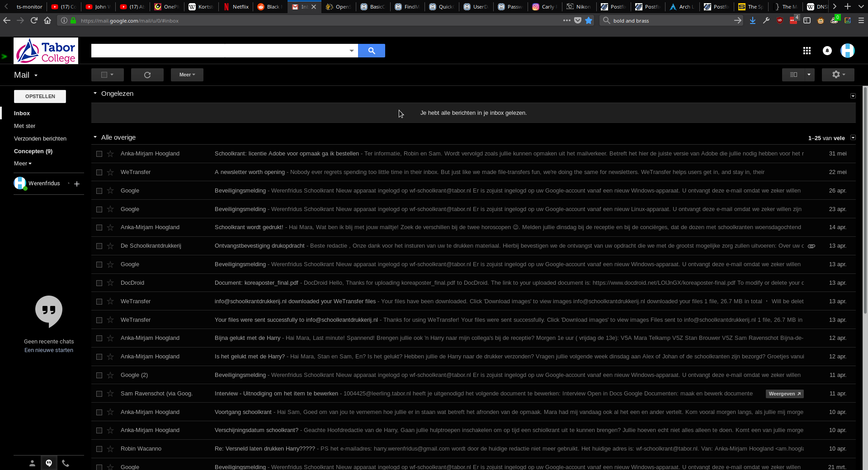The image size is (868, 470).
Task: Open the Mail switcher dropdown
Action: (26, 75)
